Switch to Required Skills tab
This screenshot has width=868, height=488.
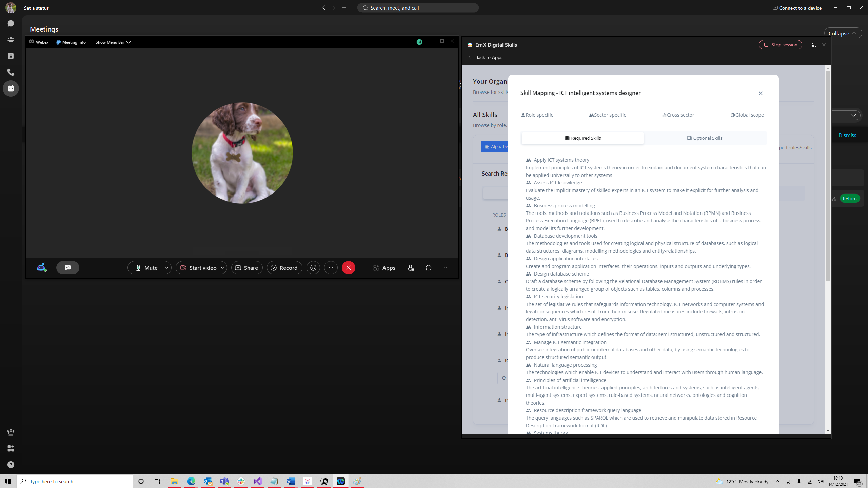pos(583,138)
